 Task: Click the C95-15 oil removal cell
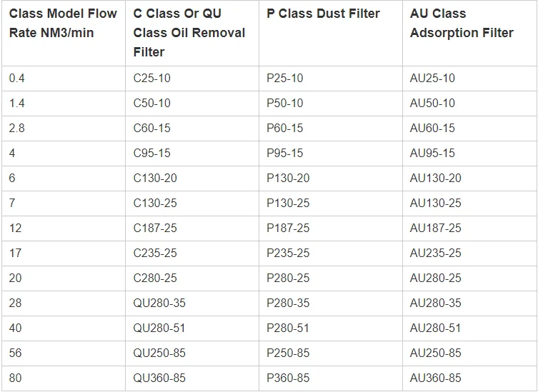click(x=192, y=154)
